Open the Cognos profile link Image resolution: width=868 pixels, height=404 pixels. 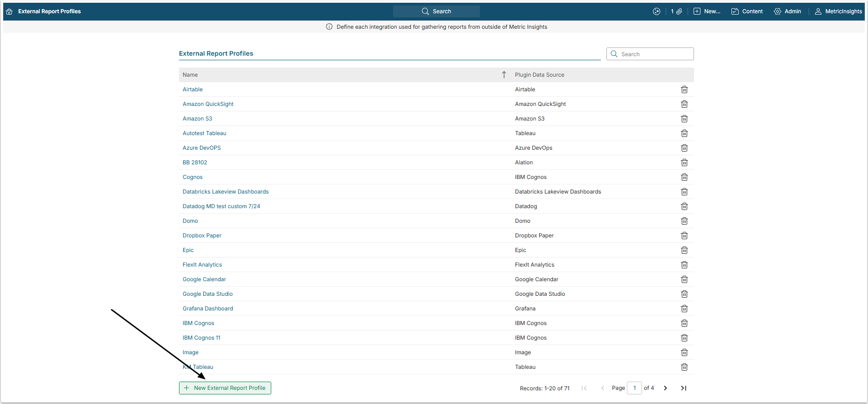click(193, 177)
